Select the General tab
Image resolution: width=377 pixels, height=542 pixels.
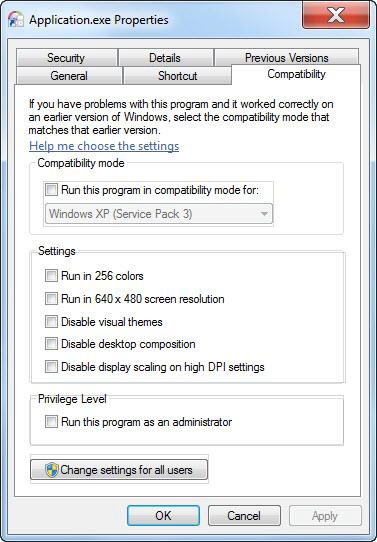[x=69, y=76]
